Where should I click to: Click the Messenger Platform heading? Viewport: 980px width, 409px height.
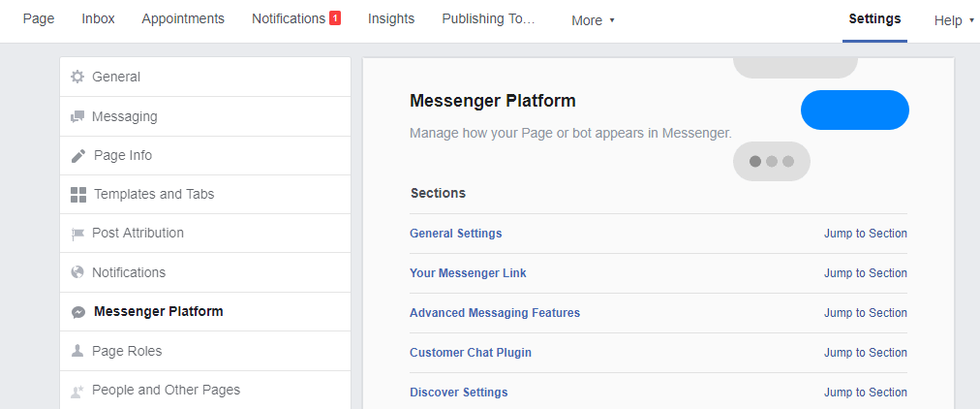493,101
